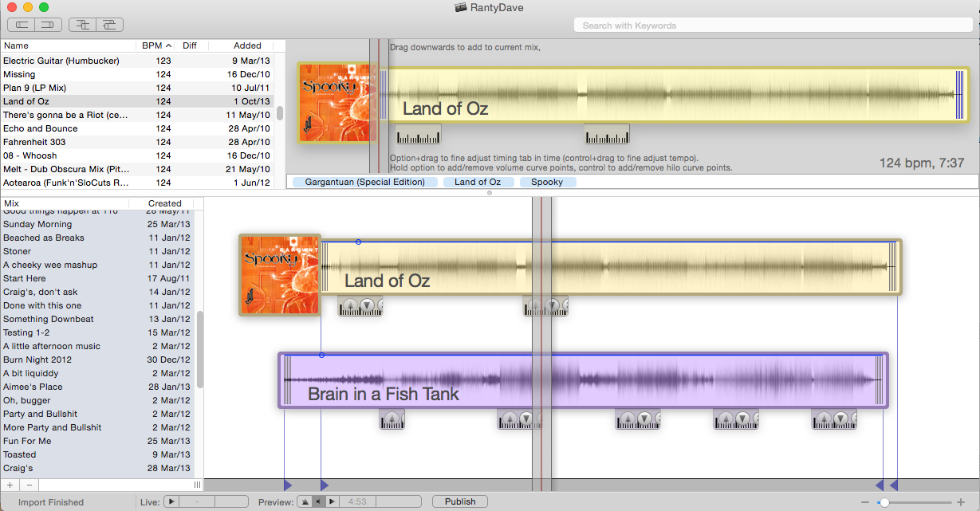The height and width of the screenshot is (511, 980).
Task: Click down arrow on second Land of Oz mix timing tab
Action: pos(552,305)
